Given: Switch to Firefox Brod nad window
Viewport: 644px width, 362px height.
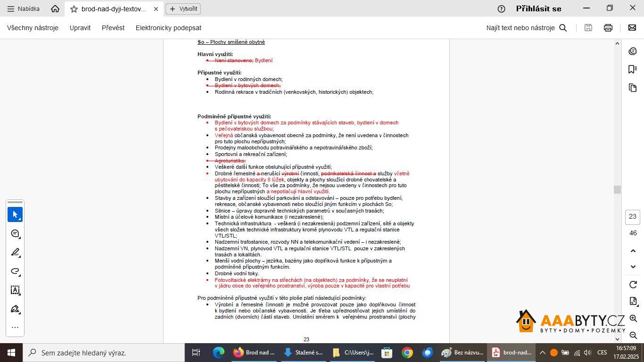Looking at the screenshot, I should 254,353.
